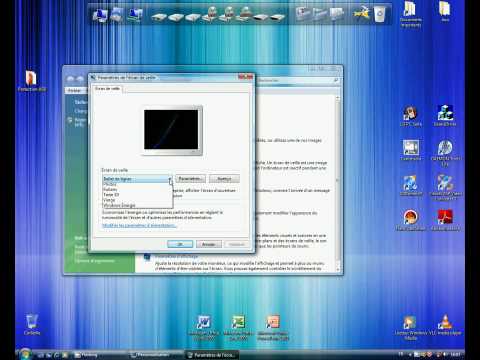This screenshot has height=360, width=480.
Task: Click the screensaver preview monitor
Action: [172, 130]
